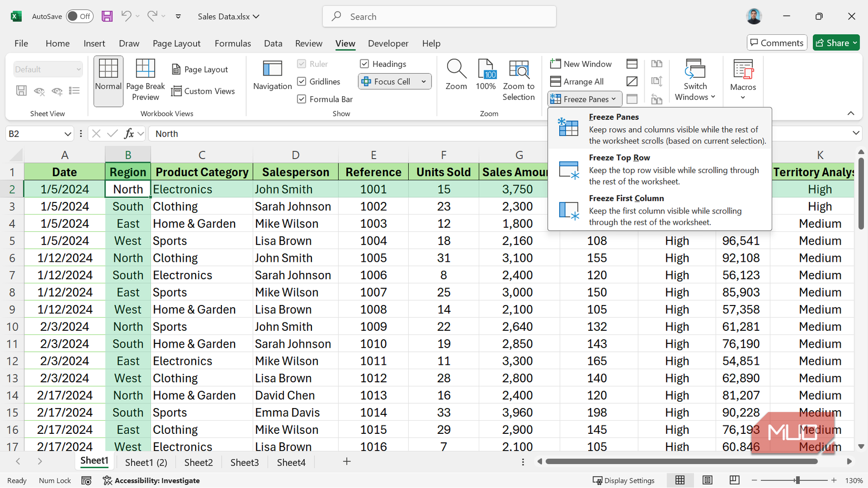Open the Sheet View Default dropdown
Screen dimensions: 868x488
click(48, 69)
